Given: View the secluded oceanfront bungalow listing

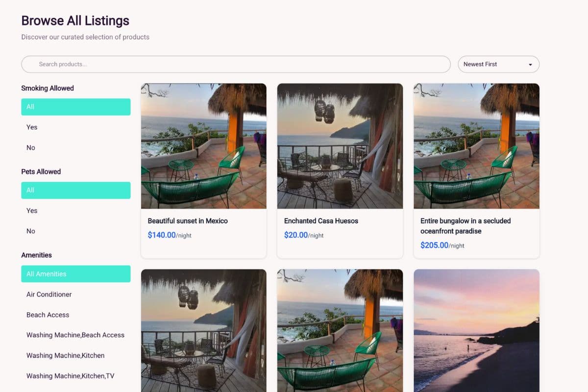Looking at the screenshot, I should 476,170.
